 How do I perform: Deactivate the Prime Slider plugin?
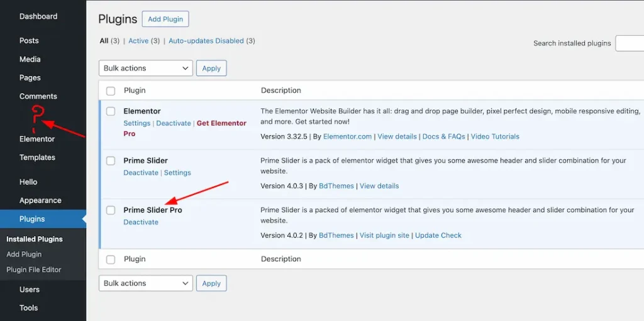coord(141,172)
